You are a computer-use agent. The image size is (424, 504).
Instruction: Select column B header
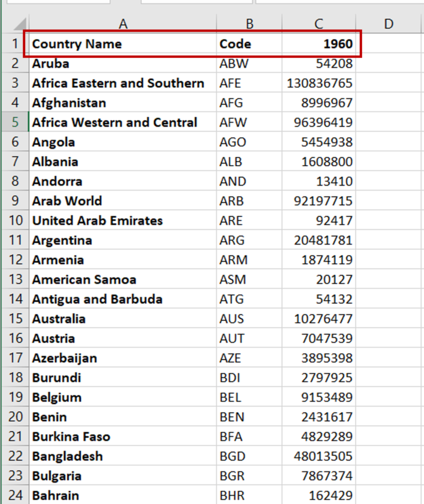[250, 23]
